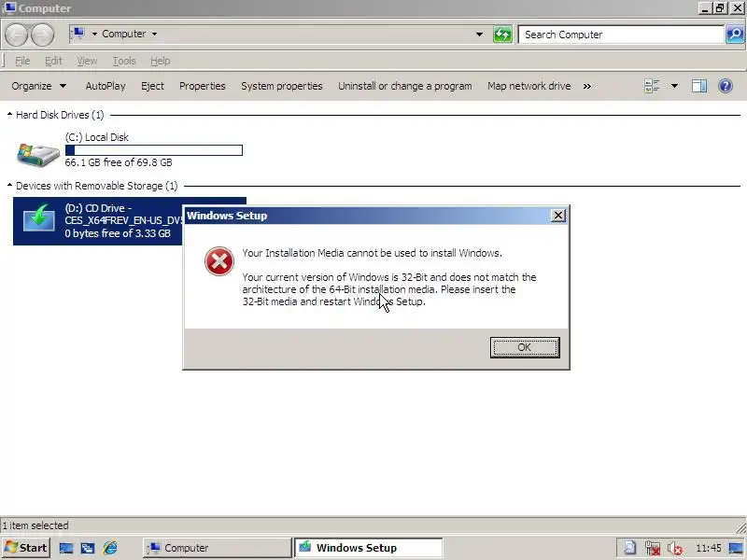This screenshot has width=747, height=560.
Task: Click Properties in the toolbar
Action: 202,86
